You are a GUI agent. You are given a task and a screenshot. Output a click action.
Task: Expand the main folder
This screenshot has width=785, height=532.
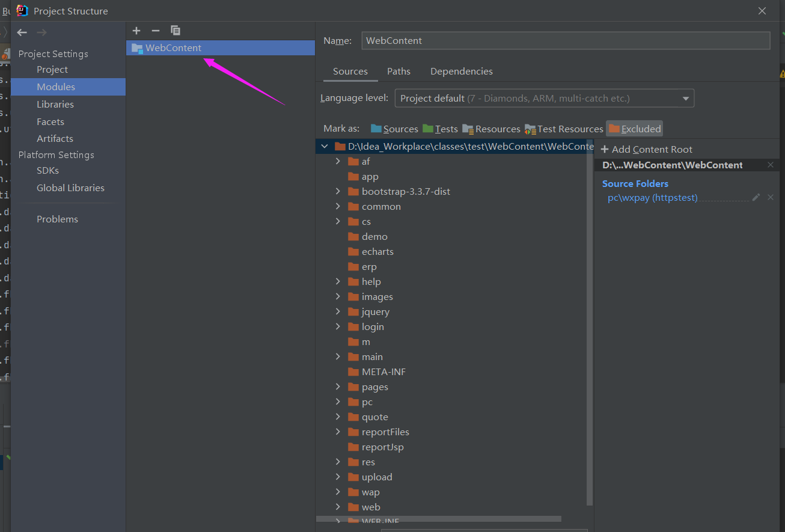coord(338,356)
